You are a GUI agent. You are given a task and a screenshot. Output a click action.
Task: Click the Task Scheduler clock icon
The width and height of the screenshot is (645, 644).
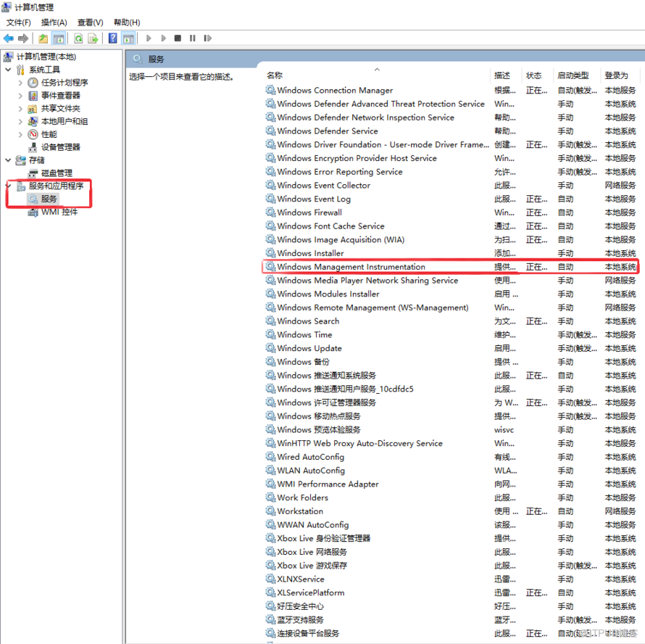[x=33, y=83]
